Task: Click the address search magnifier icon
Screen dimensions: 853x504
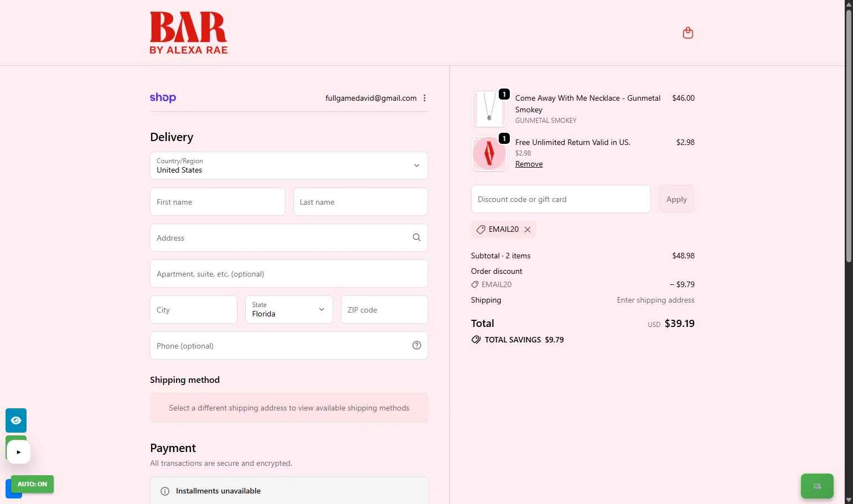Action: (x=417, y=237)
